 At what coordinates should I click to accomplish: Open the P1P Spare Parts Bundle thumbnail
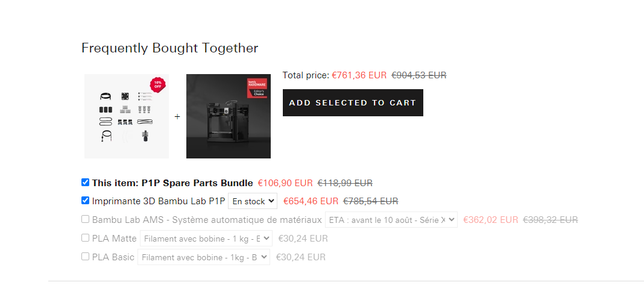click(x=127, y=116)
